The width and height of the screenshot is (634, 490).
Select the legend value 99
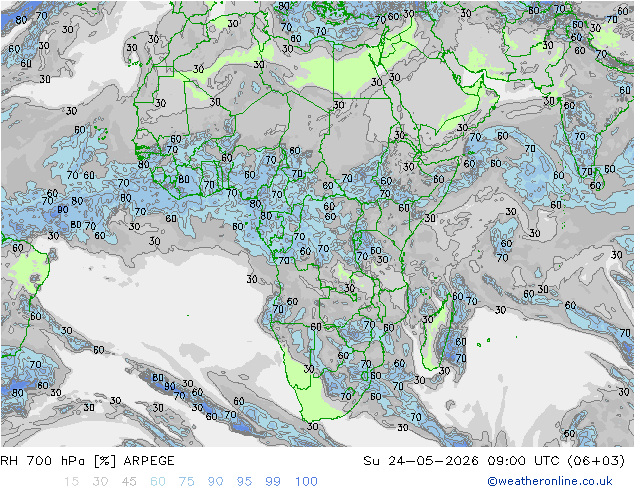[x=273, y=481]
